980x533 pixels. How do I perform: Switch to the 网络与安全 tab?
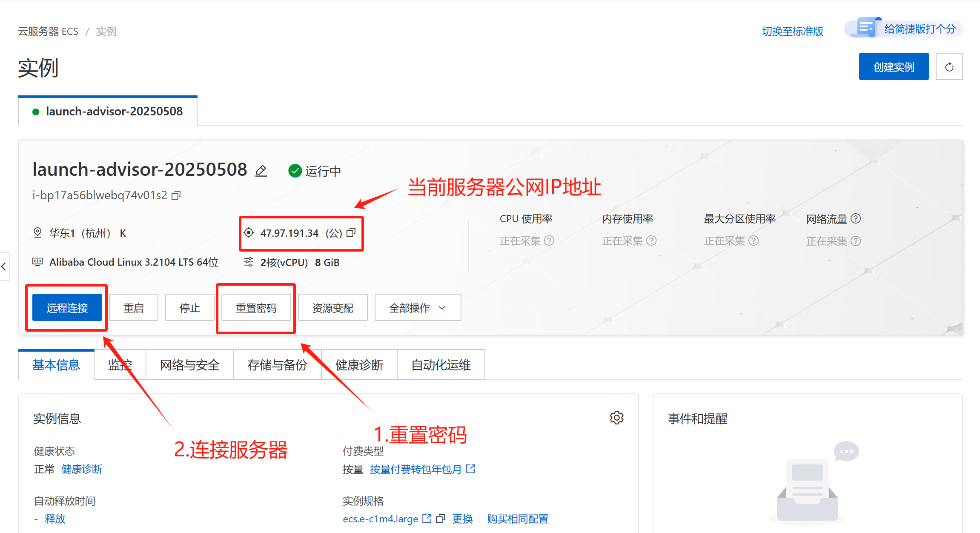click(189, 365)
